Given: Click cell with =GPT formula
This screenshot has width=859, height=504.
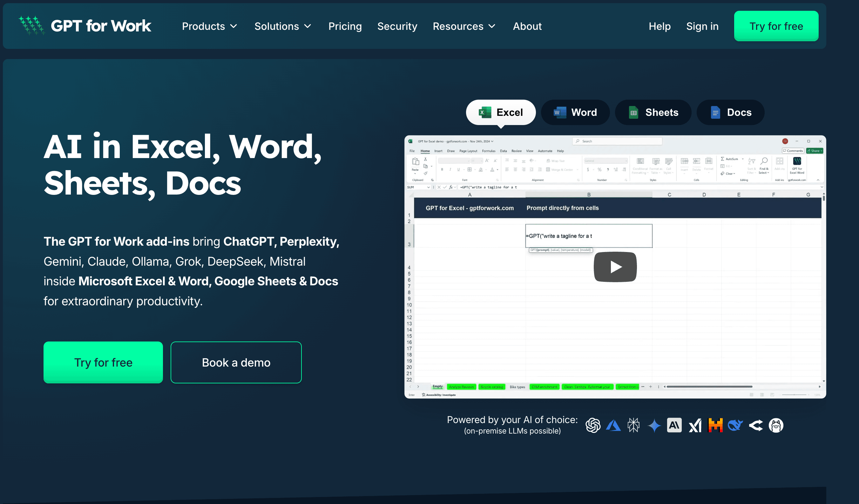Looking at the screenshot, I should point(589,235).
